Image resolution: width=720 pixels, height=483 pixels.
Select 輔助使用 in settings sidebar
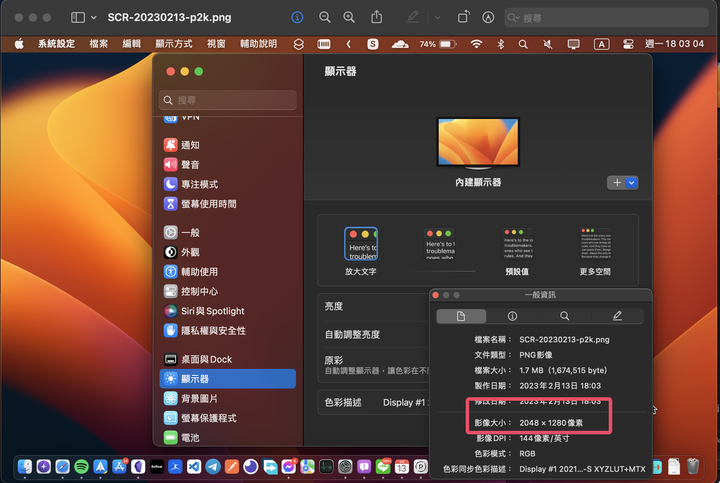(x=228, y=272)
